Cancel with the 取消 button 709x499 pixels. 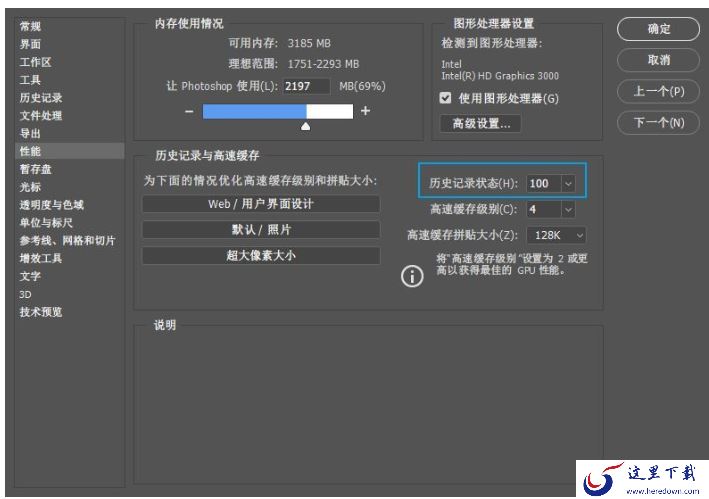click(x=658, y=60)
